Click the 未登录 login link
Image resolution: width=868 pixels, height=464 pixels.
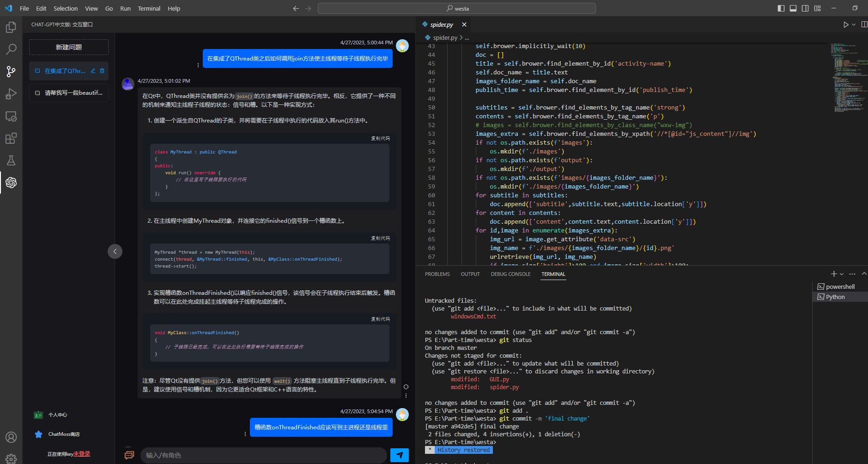coord(82,454)
